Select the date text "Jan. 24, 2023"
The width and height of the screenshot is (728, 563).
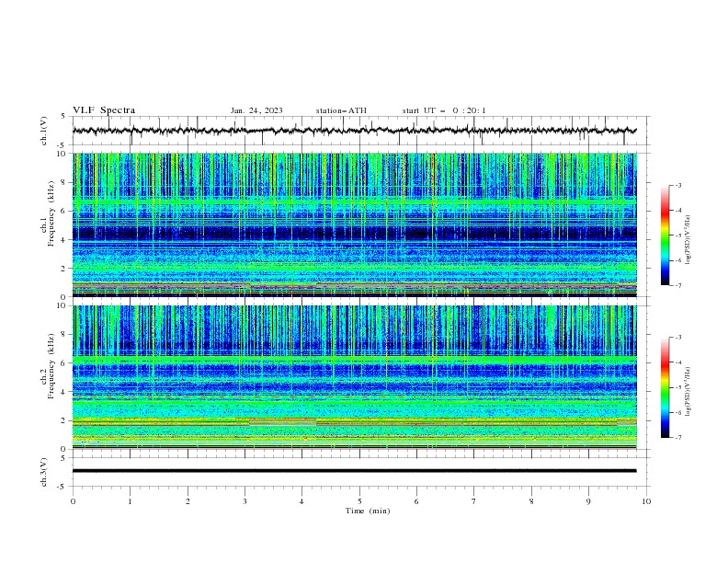(256, 110)
